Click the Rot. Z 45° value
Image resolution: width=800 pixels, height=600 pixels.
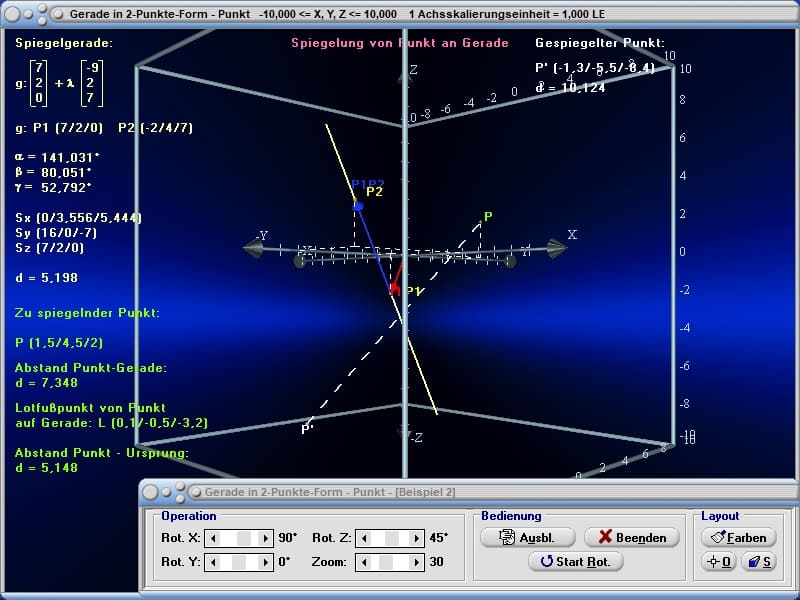click(x=438, y=538)
